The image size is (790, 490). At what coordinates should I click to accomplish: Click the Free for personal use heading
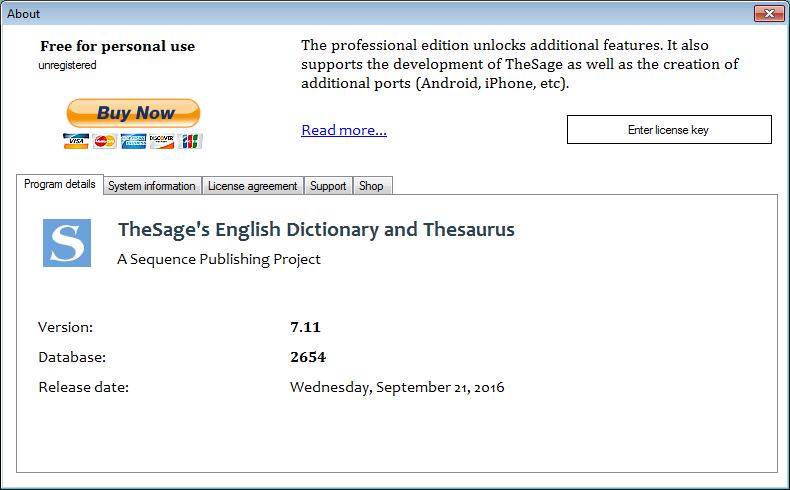[x=117, y=46]
